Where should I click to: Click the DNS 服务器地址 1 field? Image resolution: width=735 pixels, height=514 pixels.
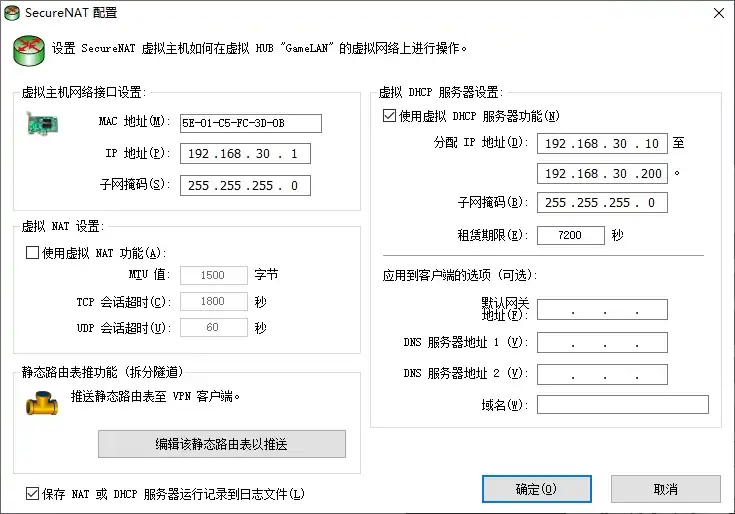(602, 343)
